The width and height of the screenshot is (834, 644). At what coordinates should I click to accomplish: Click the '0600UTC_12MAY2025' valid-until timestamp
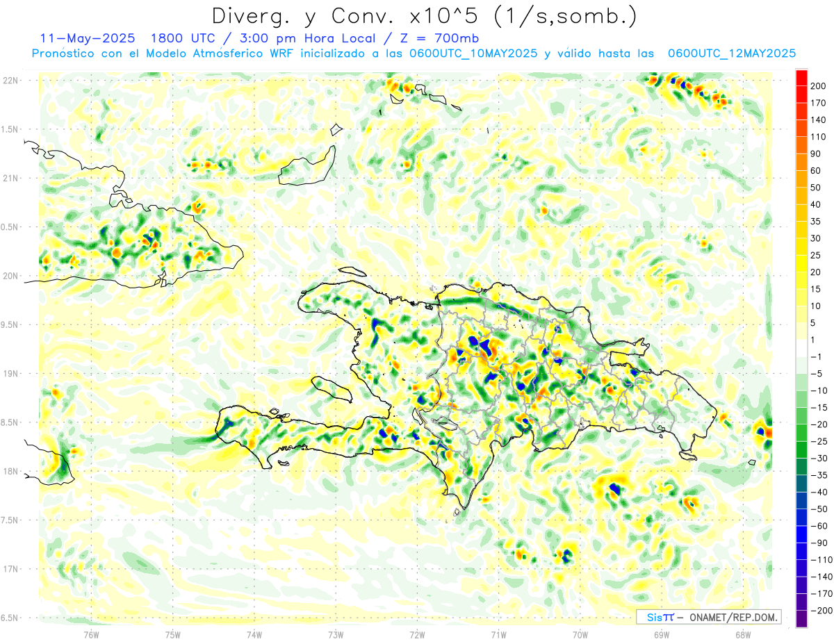732,53
